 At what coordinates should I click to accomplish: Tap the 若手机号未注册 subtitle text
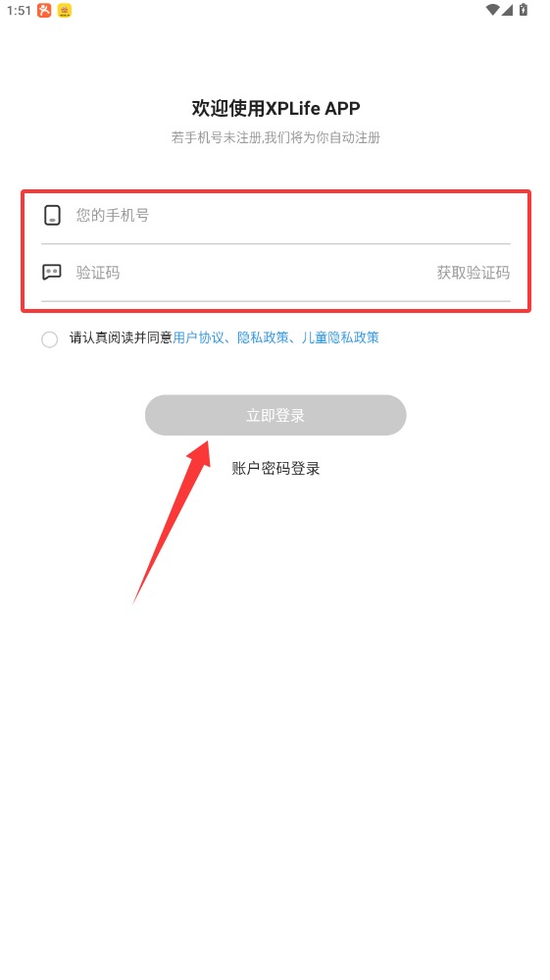[x=275, y=137]
